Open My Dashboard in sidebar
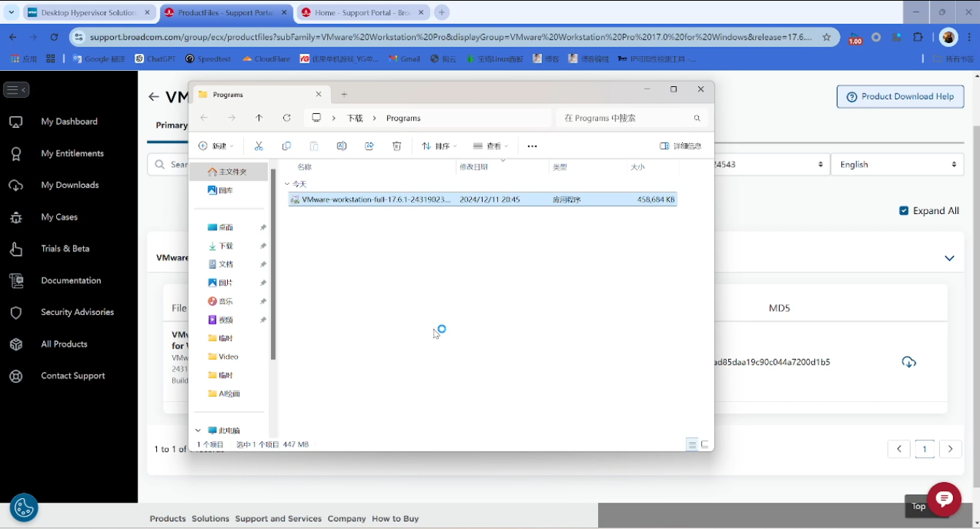The width and height of the screenshot is (980, 529). tap(69, 121)
